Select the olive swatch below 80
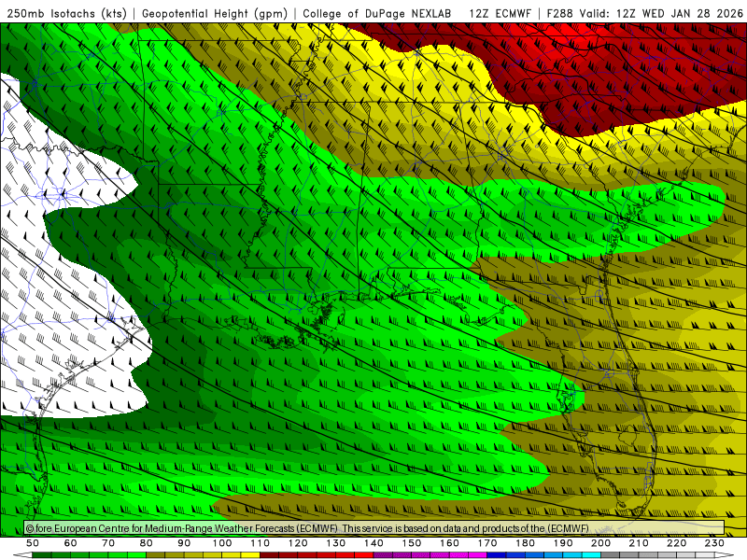This screenshot has height=560, width=747. 155,555
